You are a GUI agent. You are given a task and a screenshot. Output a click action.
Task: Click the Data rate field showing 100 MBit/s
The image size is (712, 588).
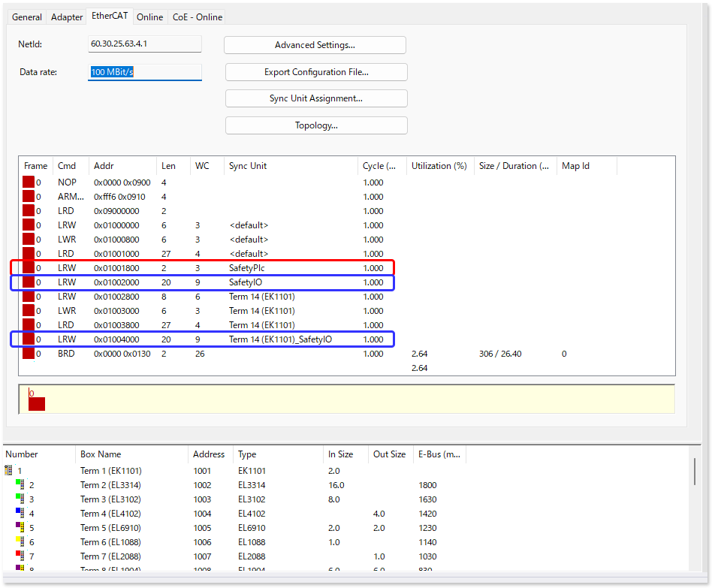tap(145, 72)
